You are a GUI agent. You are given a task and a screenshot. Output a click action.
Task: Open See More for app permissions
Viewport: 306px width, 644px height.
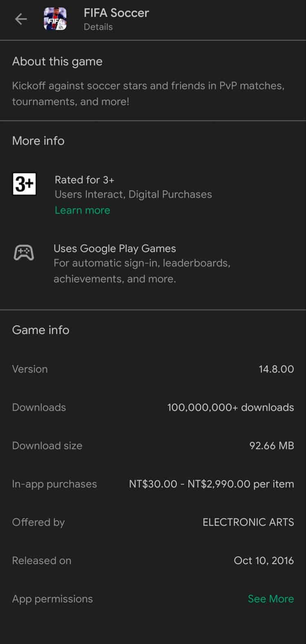pyautogui.click(x=271, y=599)
